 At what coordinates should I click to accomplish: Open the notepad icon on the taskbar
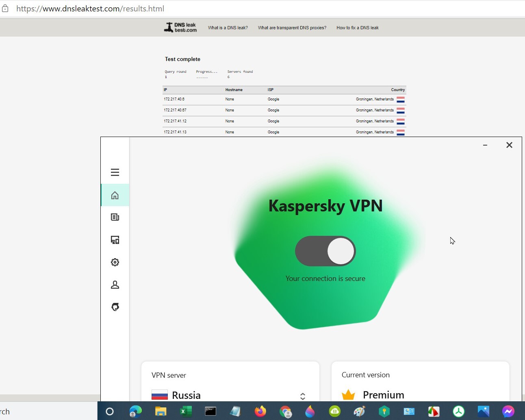pyautogui.click(x=235, y=411)
